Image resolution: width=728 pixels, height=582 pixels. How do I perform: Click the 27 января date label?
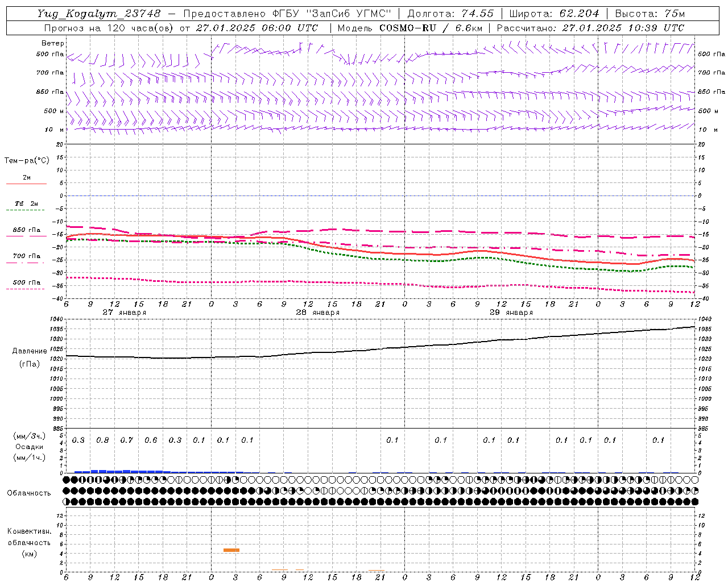tap(125, 313)
